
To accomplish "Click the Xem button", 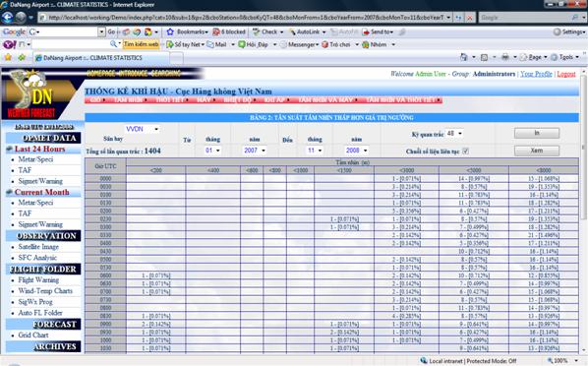I will (x=537, y=151).
